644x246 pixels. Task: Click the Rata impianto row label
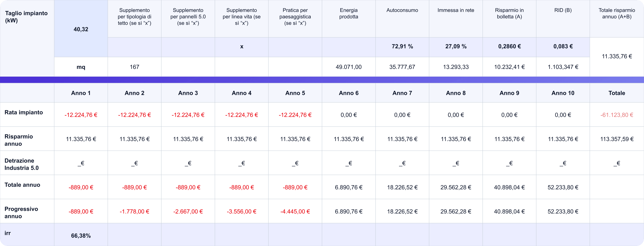pyautogui.click(x=24, y=112)
